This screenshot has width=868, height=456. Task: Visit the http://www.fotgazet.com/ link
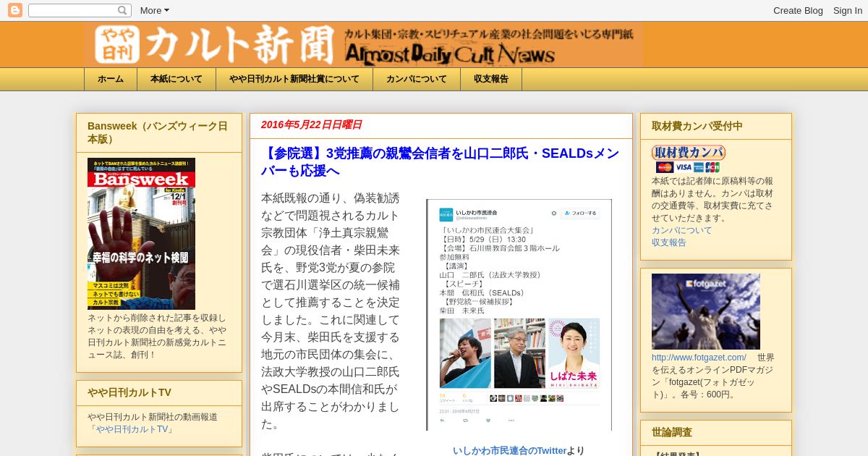click(699, 358)
